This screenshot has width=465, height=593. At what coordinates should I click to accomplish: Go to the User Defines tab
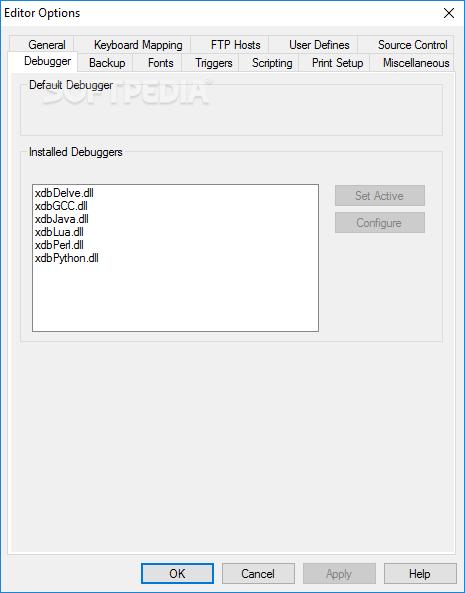(313, 45)
